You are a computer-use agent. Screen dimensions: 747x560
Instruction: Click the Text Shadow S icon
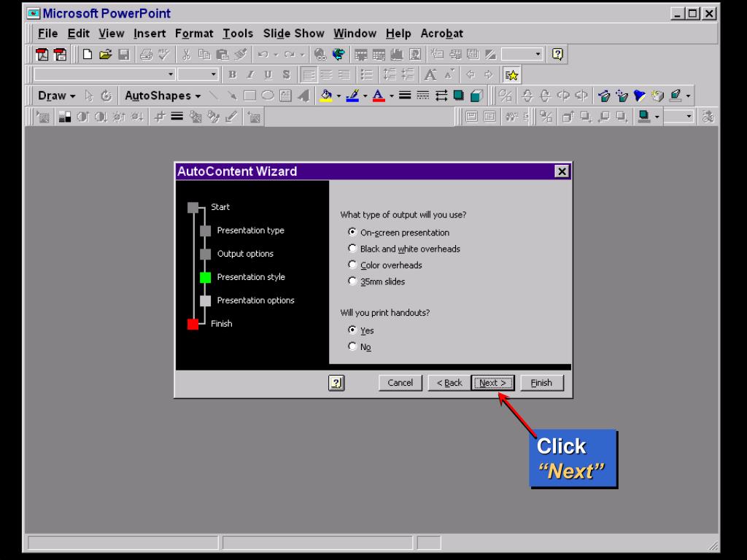point(286,75)
